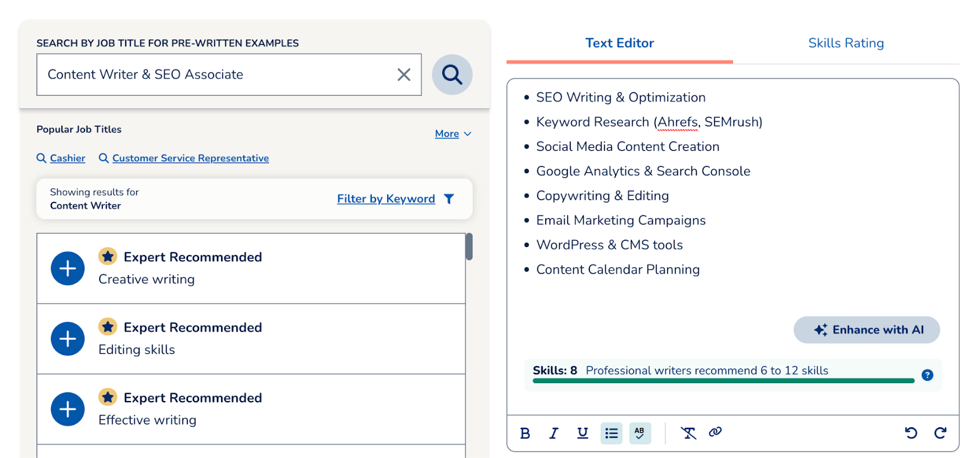The height and width of the screenshot is (458, 980).
Task: Toggle italic formatting
Action: pos(554,433)
